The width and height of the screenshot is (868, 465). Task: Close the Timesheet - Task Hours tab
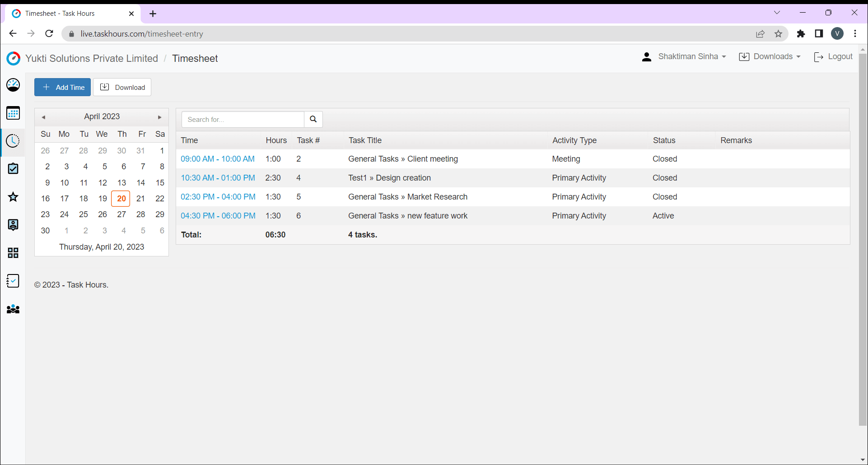point(131,14)
